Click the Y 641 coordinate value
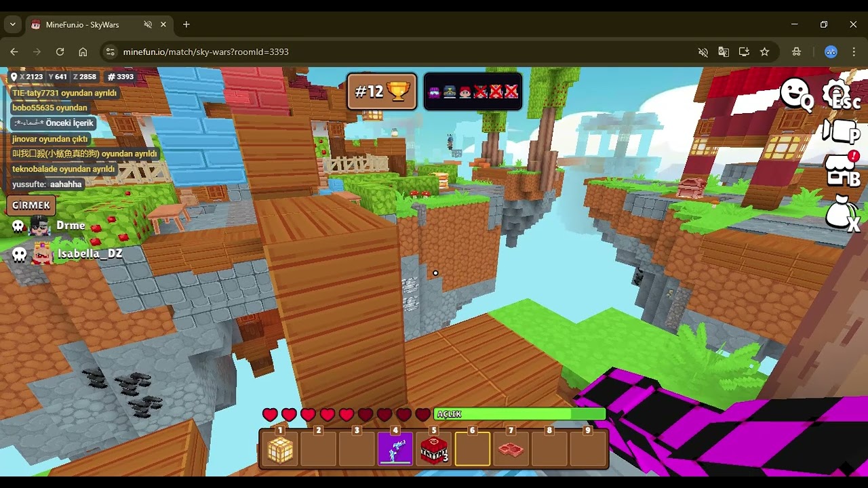The image size is (868, 488). click(x=58, y=77)
